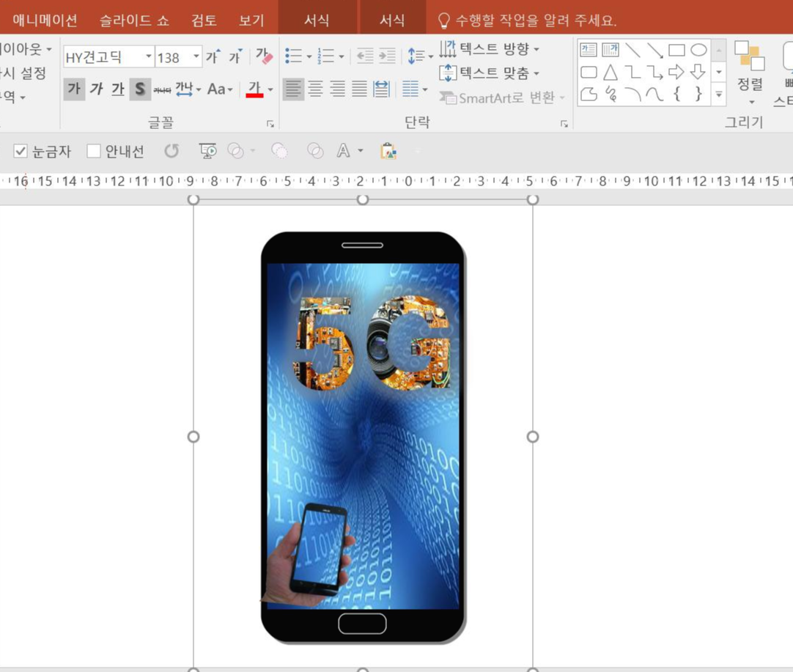
Task: Select the text box shape
Action: pyautogui.click(x=589, y=50)
